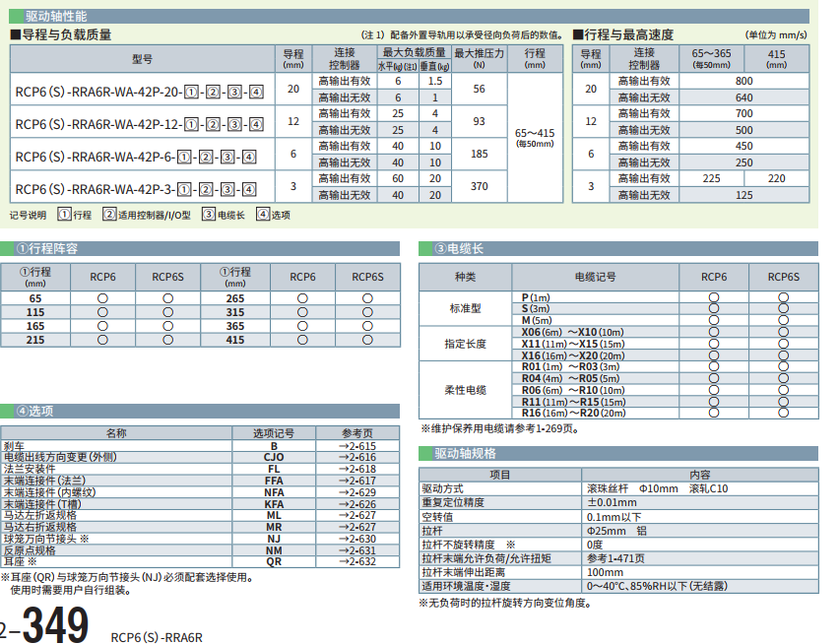Click option code "NM"
840x644 pixels.
[274, 550]
